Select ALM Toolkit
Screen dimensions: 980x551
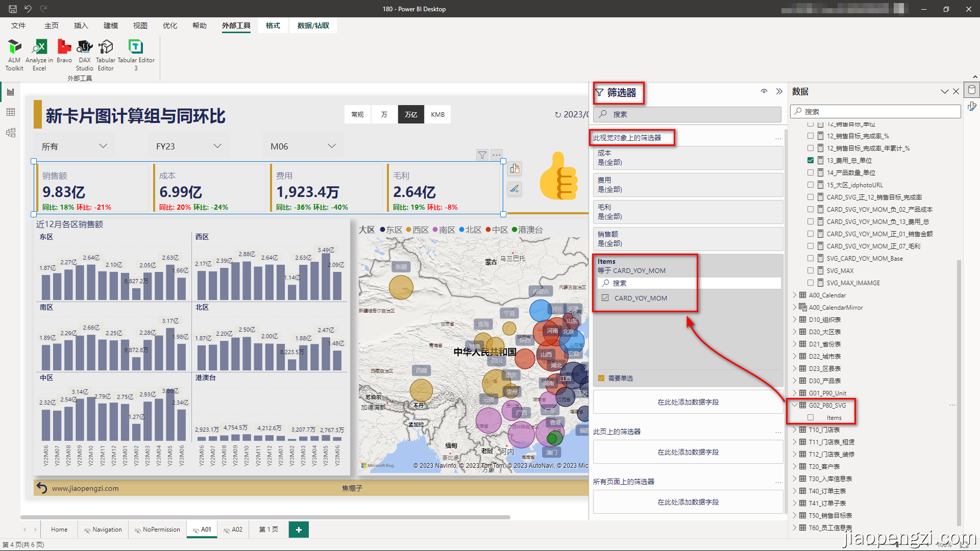click(14, 54)
